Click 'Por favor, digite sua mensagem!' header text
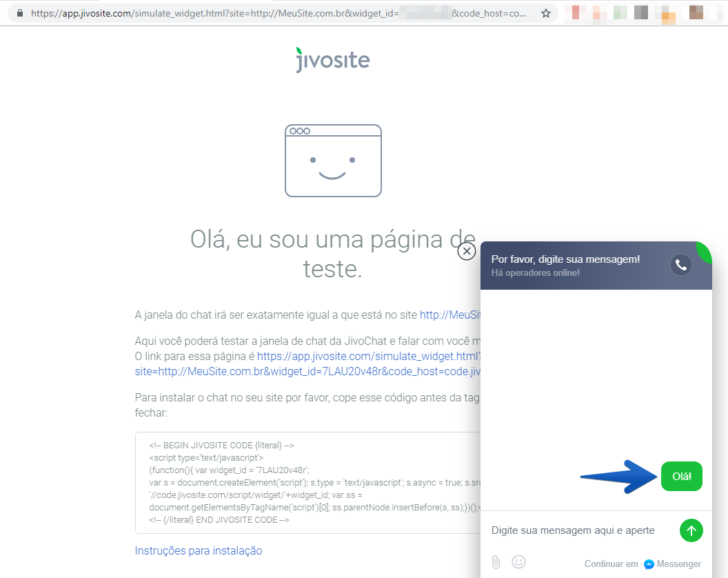The height and width of the screenshot is (578, 728). [x=565, y=259]
